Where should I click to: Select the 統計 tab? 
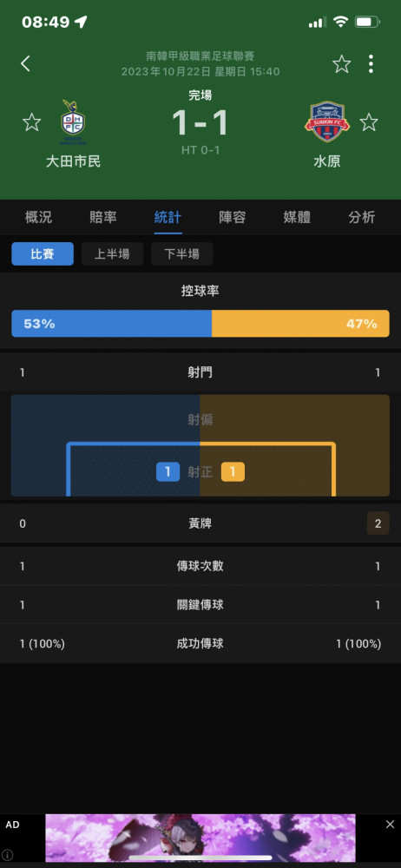pyautogui.click(x=168, y=218)
